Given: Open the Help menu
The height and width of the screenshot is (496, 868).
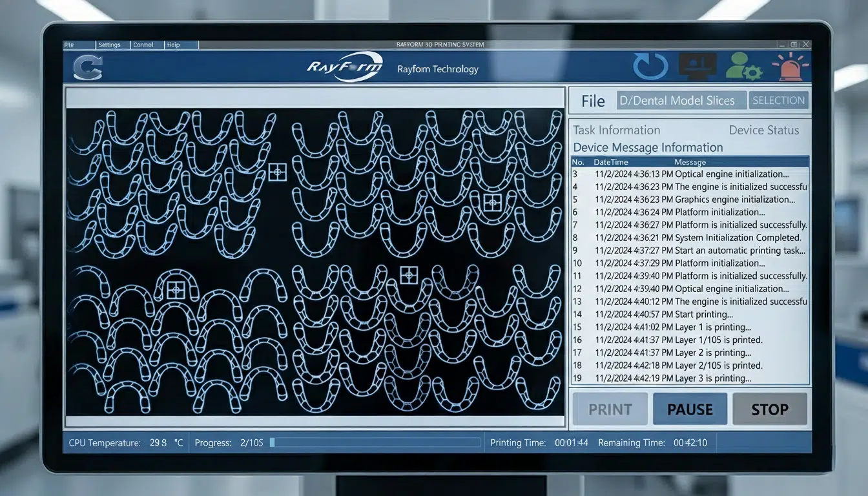Looking at the screenshot, I should point(173,45).
